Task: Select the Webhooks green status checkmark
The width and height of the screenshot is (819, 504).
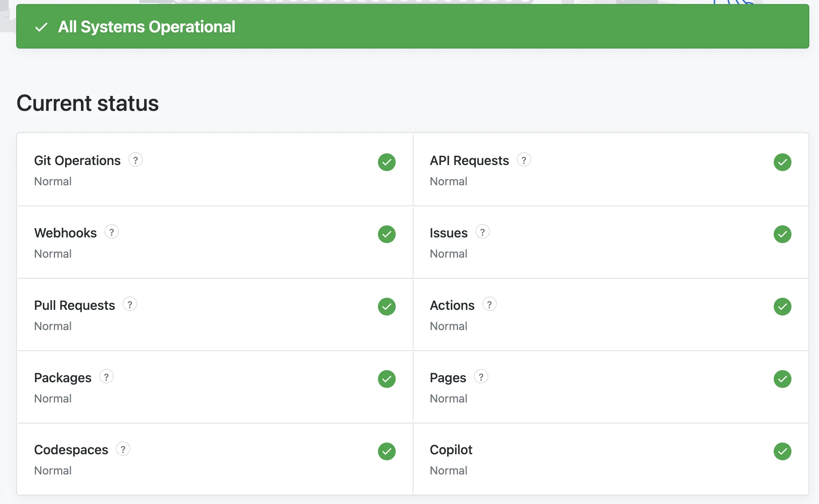Action: (x=387, y=234)
